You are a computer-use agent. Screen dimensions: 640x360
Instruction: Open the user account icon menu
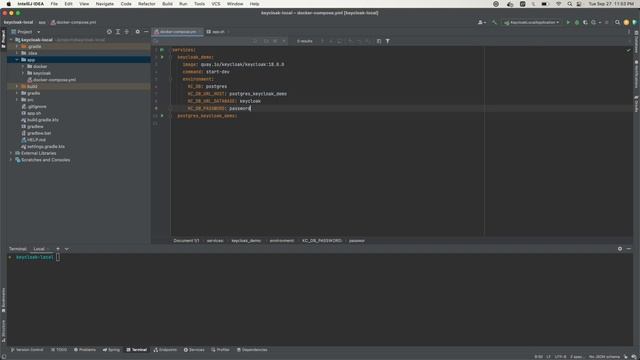pyautogui.click(x=482, y=22)
